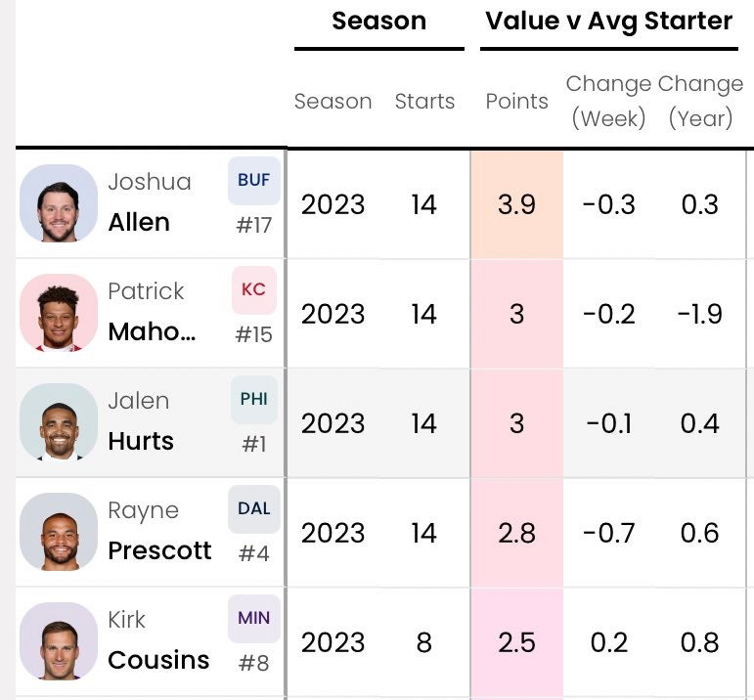Click the MIN team badge
754x700 pixels.
(x=253, y=619)
